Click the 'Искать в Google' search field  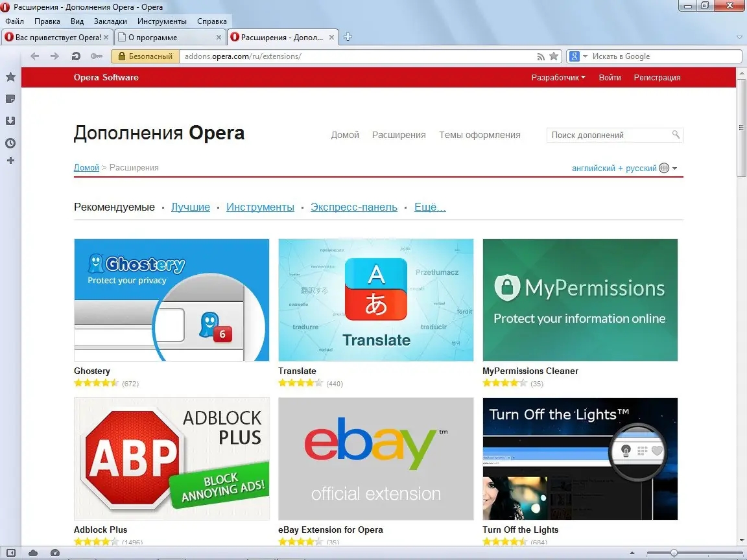[x=665, y=56]
